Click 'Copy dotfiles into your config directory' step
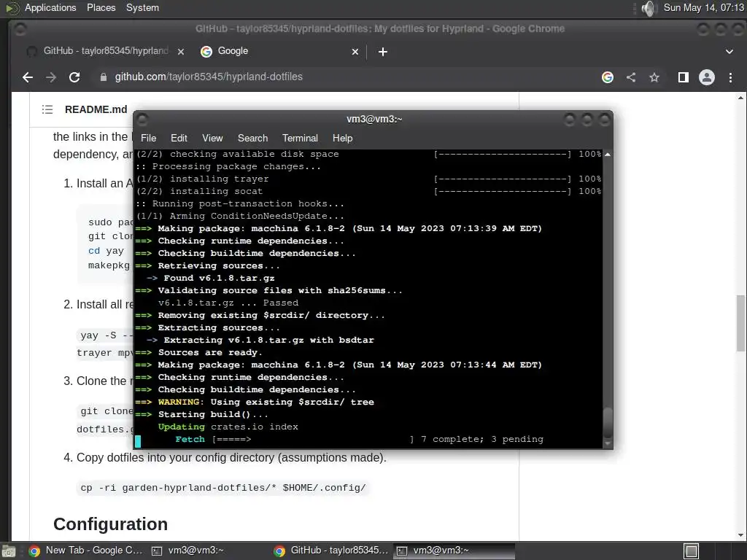This screenshot has height=560, width=747. pyautogui.click(x=231, y=458)
